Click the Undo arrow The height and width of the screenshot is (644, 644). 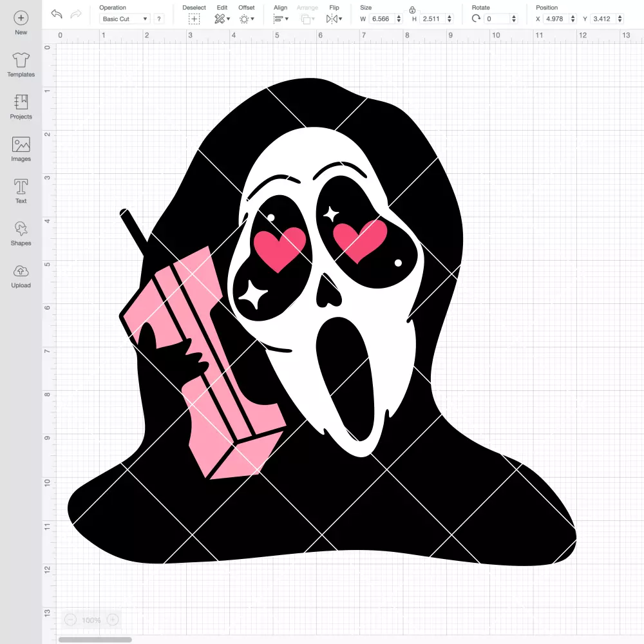pos(57,14)
